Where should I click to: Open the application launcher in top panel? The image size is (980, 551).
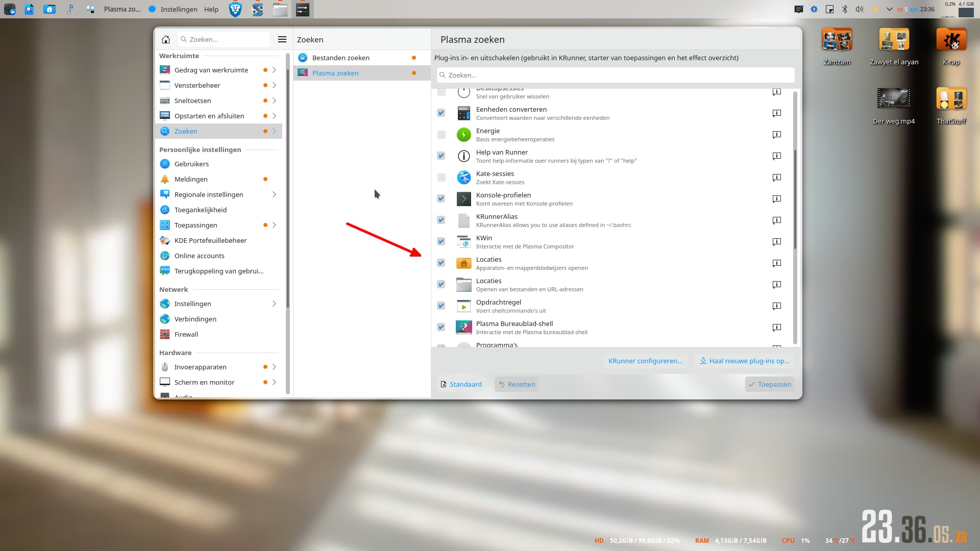pyautogui.click(x=10, y=9)
